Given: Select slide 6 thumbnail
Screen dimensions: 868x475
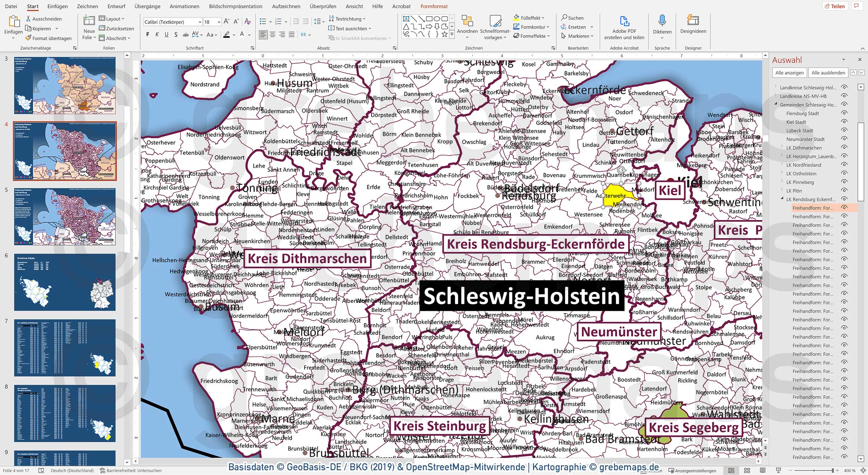Looking at the screenshot, I should [65, 282].
